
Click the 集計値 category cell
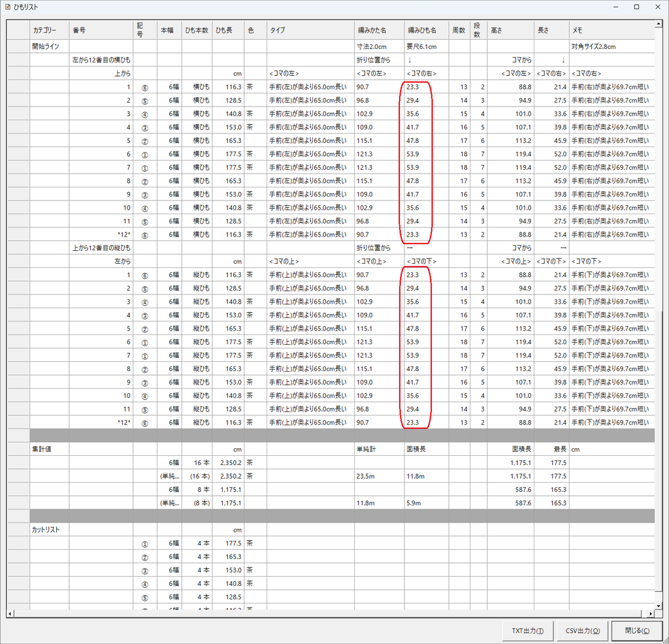point(50,449)
